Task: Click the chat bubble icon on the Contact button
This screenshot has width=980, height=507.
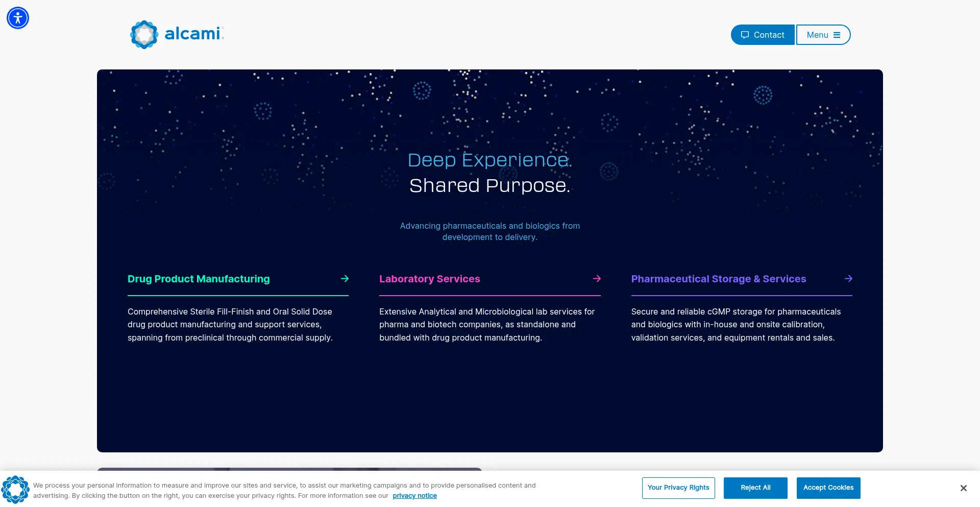Action: pos(745,35)
